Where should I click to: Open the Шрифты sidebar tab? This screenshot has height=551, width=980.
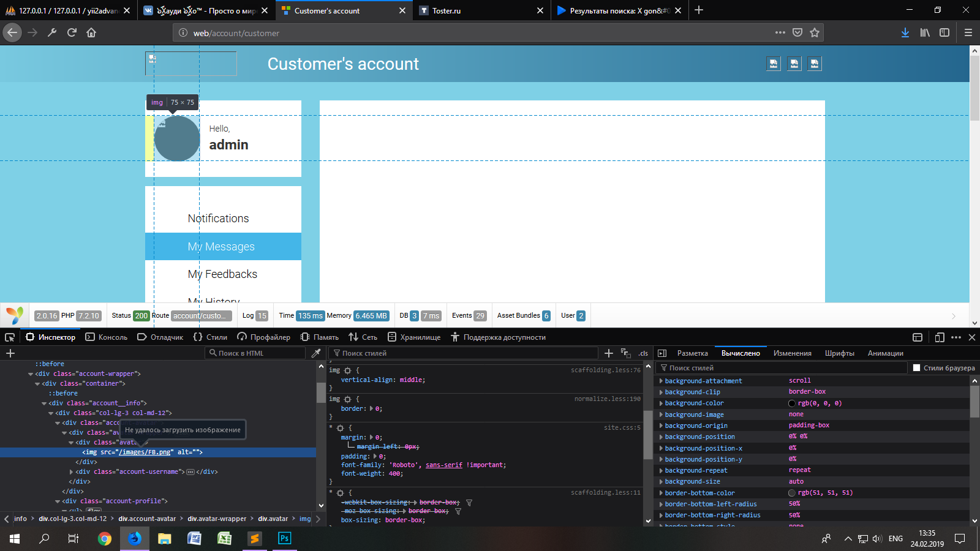click(840, 353)
